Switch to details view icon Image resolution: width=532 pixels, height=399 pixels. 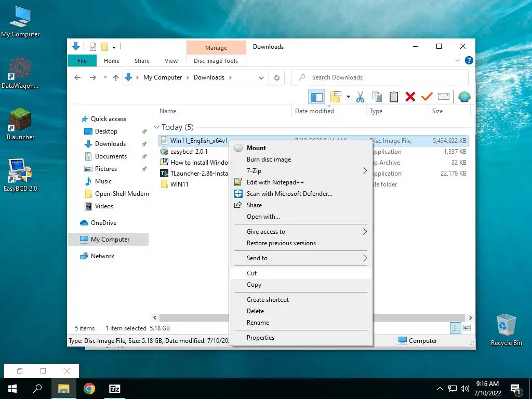coord(456,328)
